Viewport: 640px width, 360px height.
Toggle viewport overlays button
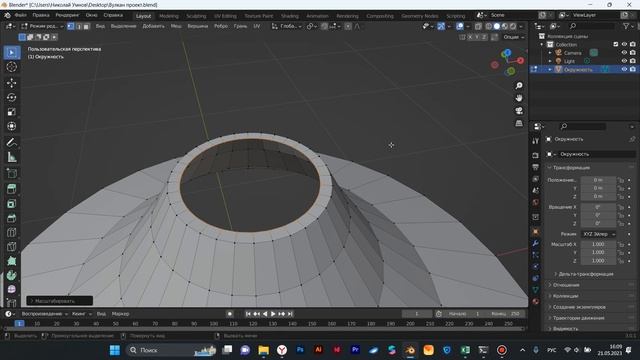460,26
